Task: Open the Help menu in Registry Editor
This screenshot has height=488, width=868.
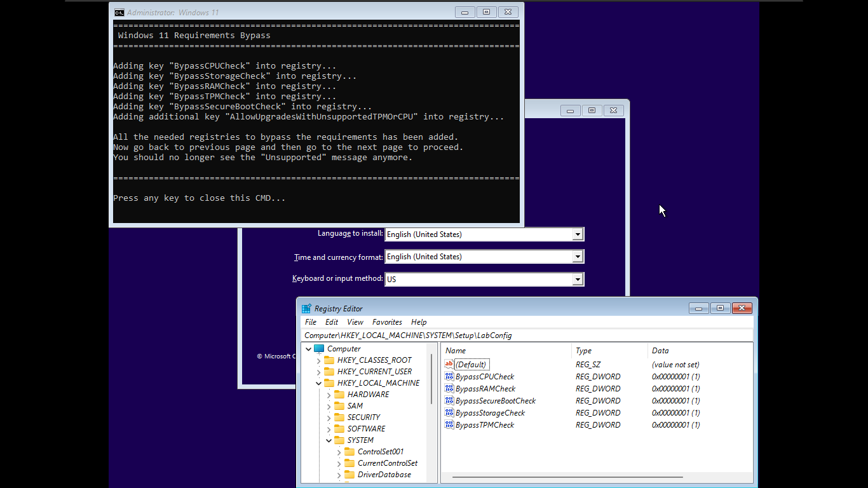Action: pos(419,322)
